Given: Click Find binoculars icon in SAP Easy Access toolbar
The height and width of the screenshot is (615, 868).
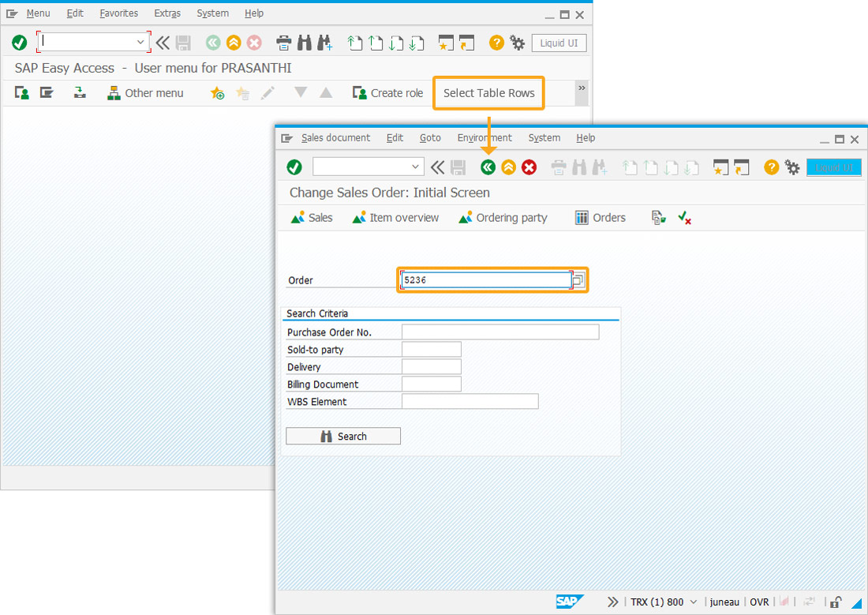Looking at the screenshot, I should tap(304, 43).
